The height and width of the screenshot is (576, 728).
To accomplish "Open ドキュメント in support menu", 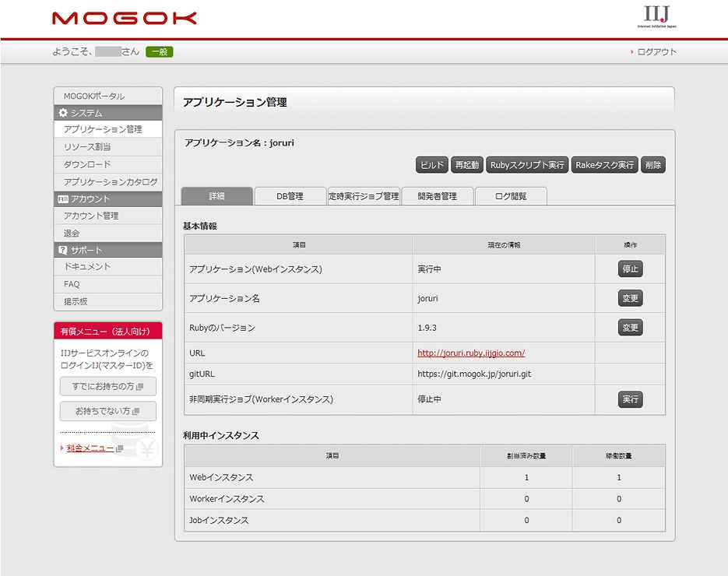I will (x=108, y=266).
